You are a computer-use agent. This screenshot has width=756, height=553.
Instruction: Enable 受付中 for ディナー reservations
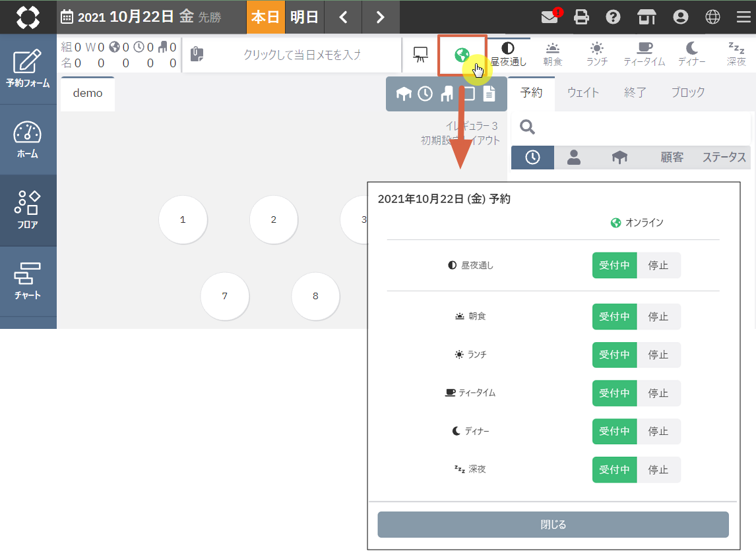pyautogui.click(x=614, y=432)
